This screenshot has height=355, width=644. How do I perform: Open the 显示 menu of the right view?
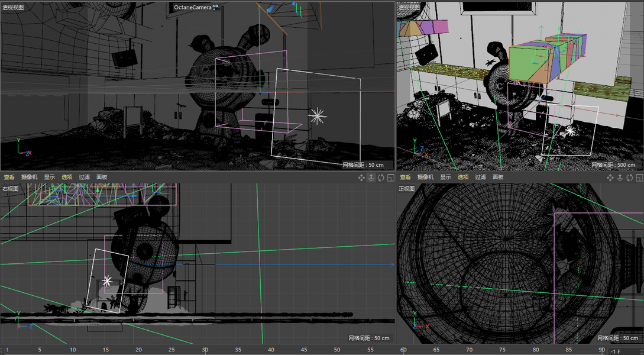coord(49,177)
